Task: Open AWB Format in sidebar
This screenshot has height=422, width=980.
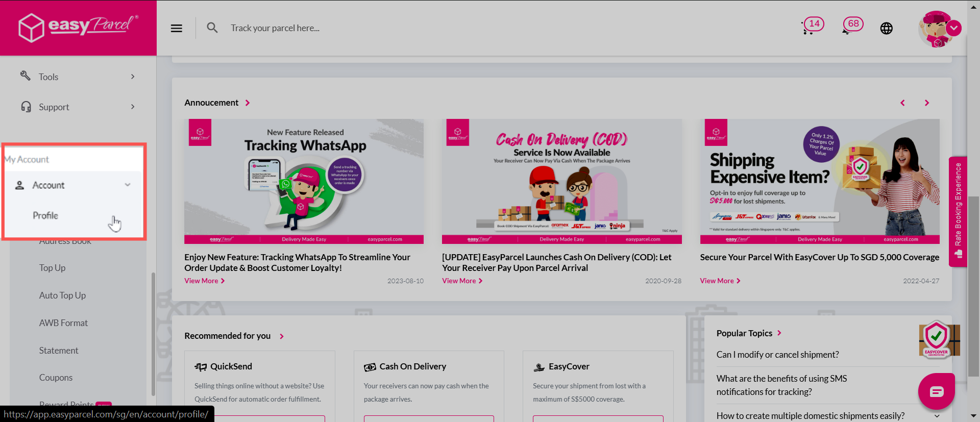Action: pyautogui.click(x=63, y=323)
